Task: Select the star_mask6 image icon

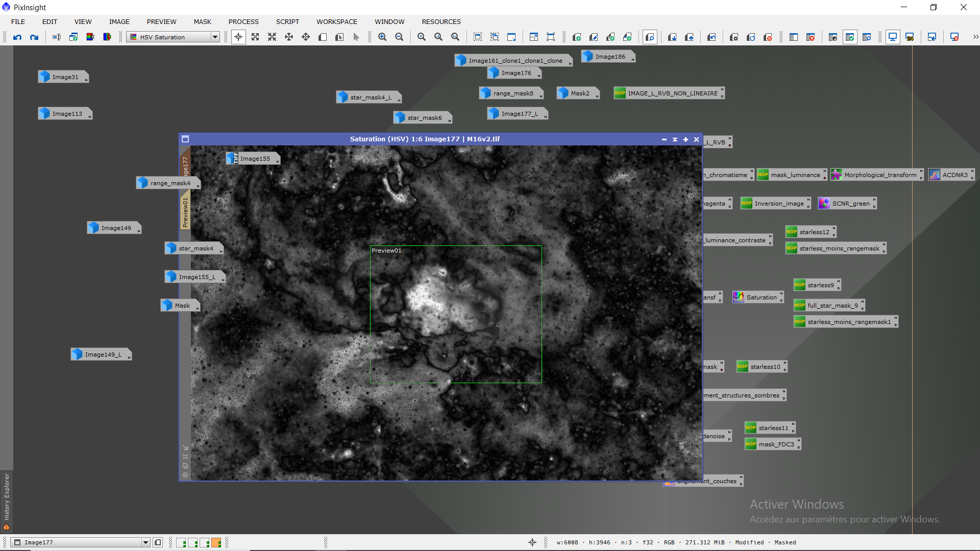Action: pyautogui.click(x=422, y=118)
